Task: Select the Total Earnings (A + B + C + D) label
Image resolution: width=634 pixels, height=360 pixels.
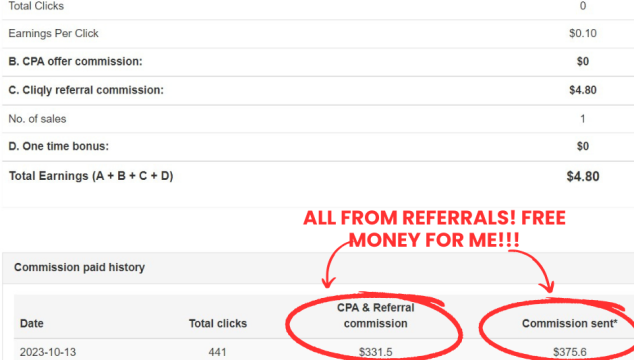Action: coord(91,176)
